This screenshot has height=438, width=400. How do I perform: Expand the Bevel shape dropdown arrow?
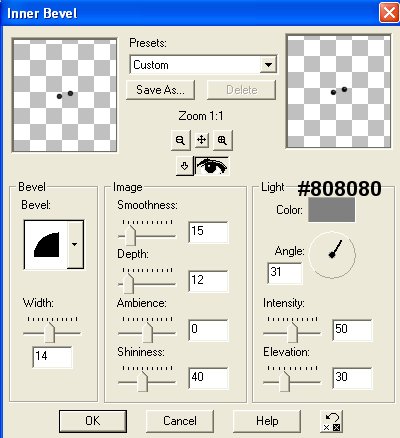75,244
